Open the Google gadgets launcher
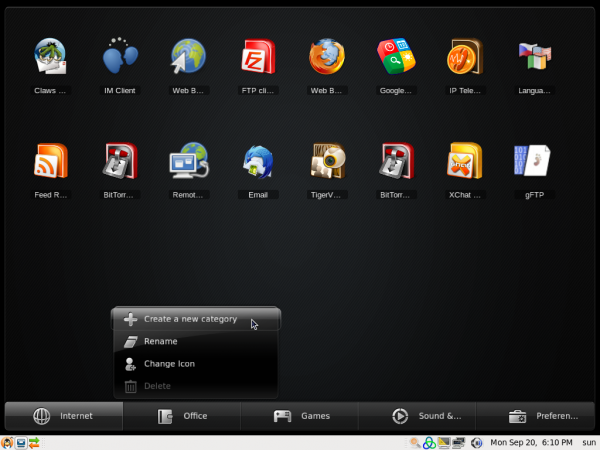Image resolution: width=600 pixels, height=450 pixels. (396, 56)
